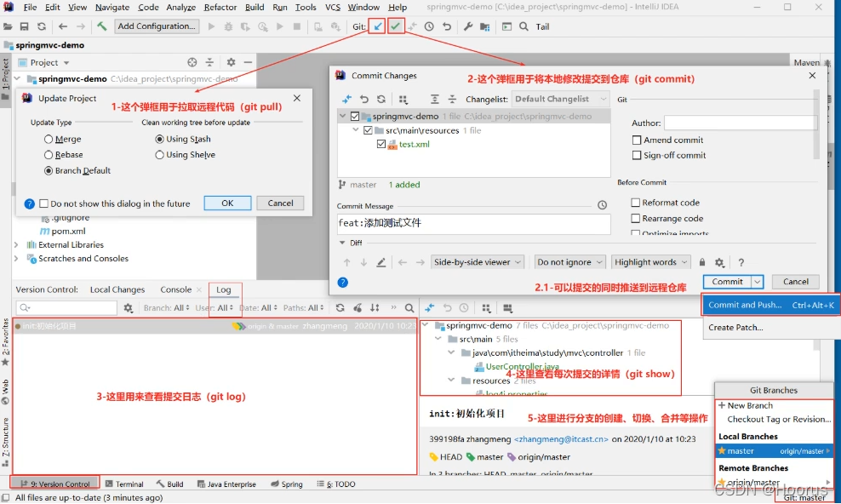Screen dimensions: 841x504
Task: Uncheck the test.xml file checkbox
Action: [381, 144]
